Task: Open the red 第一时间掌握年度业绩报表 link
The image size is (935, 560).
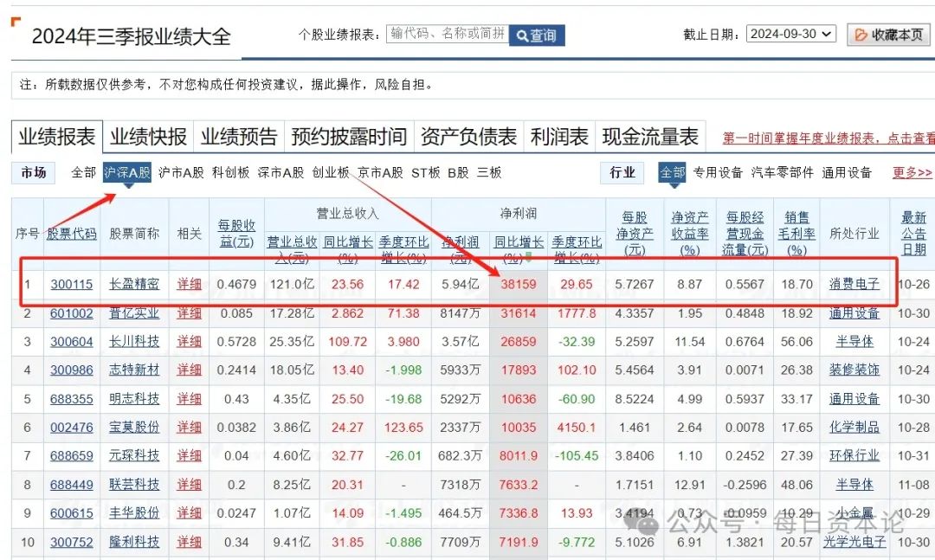Action: click(x=829, y=138)
